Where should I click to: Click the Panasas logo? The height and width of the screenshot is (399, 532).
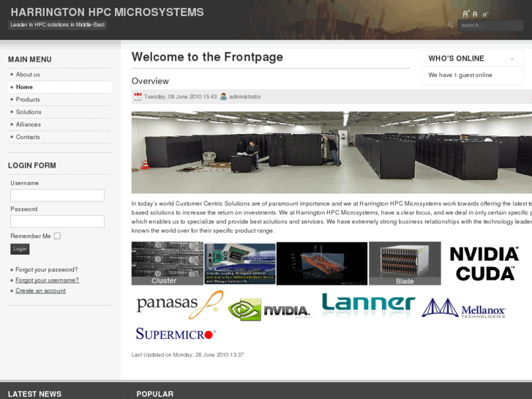(180, 305)
